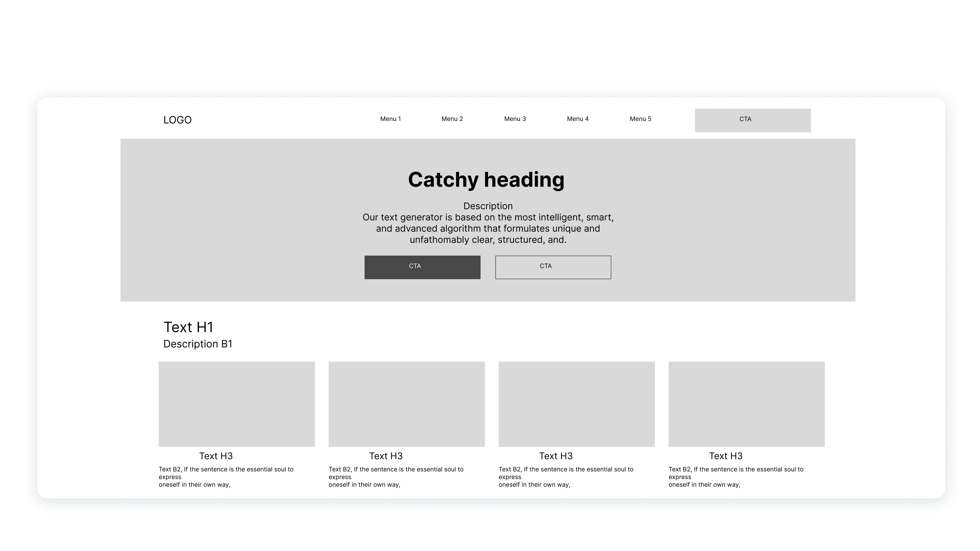This screenshot has height=551, width=980.
Task: Click the fourth card image placeholder
Action: (746, 404)
